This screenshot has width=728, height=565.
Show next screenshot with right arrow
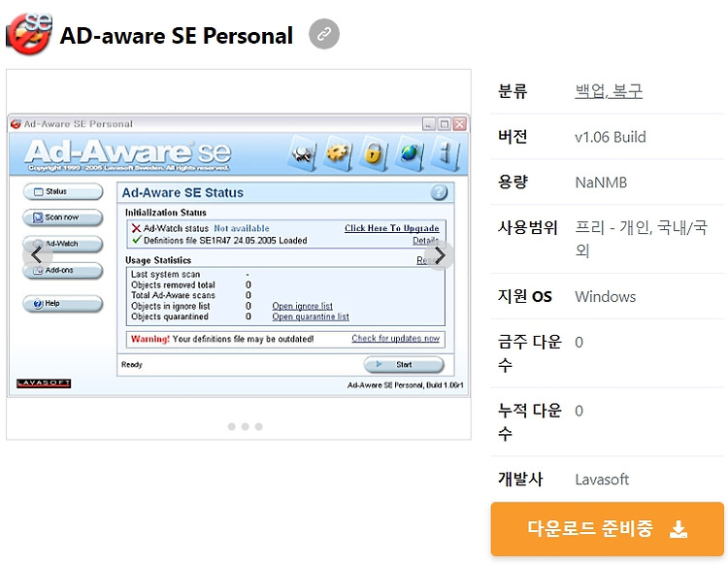click(439, 255)
